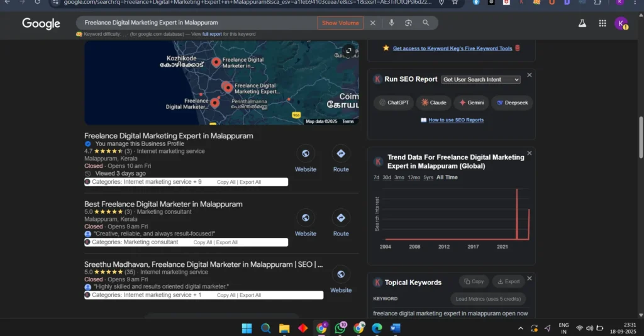
Task: Open Google Lens image search
Action: 408,23
